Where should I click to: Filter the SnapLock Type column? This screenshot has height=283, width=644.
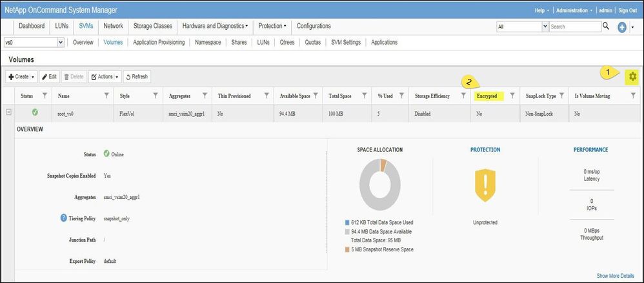tap(561, 96)
